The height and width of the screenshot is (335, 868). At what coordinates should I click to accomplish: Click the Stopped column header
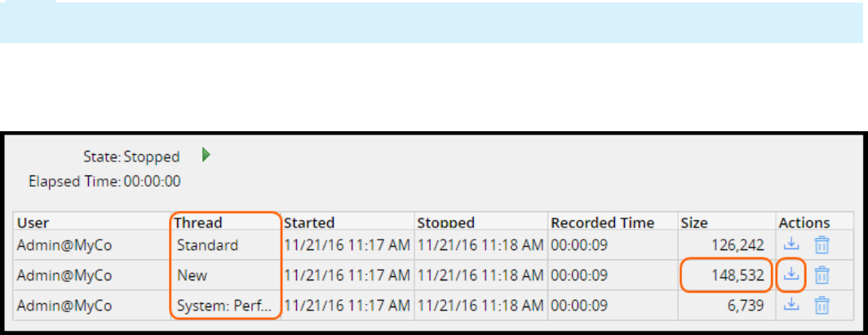pyautogui.click(x=445, y=223)
